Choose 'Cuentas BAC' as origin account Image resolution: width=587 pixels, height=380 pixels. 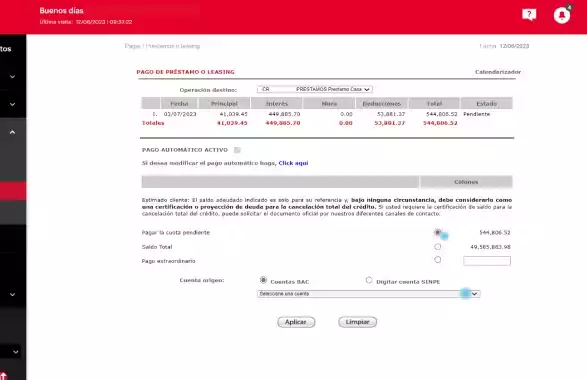click(263, 280)
